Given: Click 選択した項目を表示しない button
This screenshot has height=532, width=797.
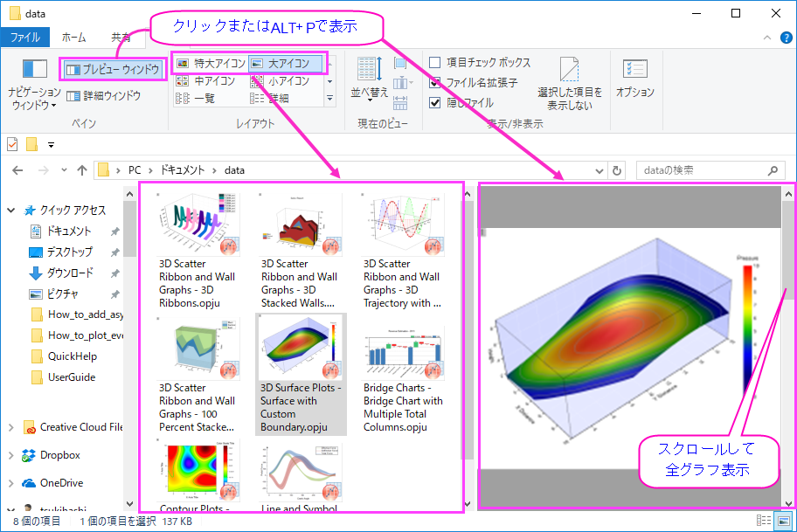Looking at the screenshot, I should point(570,84).
